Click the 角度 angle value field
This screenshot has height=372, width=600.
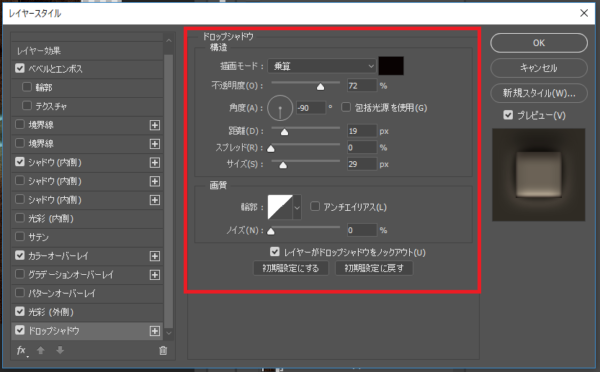pos(311,108)
